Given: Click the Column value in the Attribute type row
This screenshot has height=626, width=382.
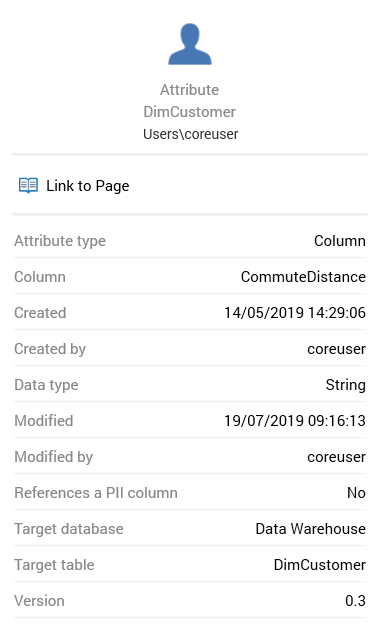Looking at the screenshot, I should coord(340,241).
